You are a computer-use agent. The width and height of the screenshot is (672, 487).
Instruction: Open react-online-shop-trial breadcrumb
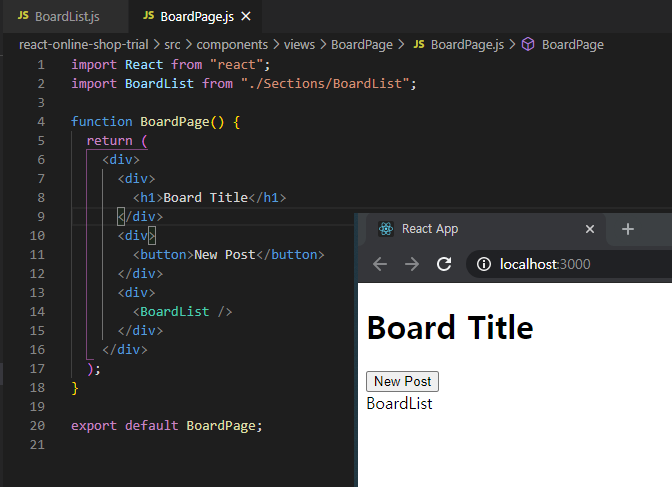tap(84, 45)
